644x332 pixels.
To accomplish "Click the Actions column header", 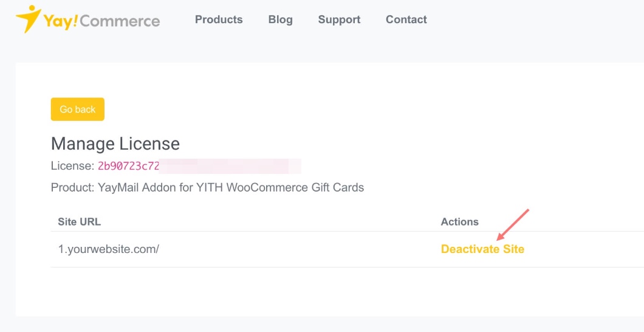I will [459, 221].
